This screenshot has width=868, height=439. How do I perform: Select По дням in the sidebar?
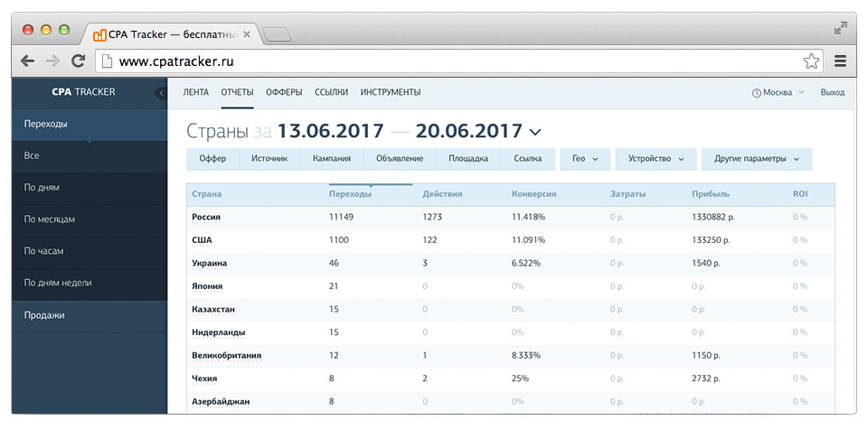tap(90, 188)
